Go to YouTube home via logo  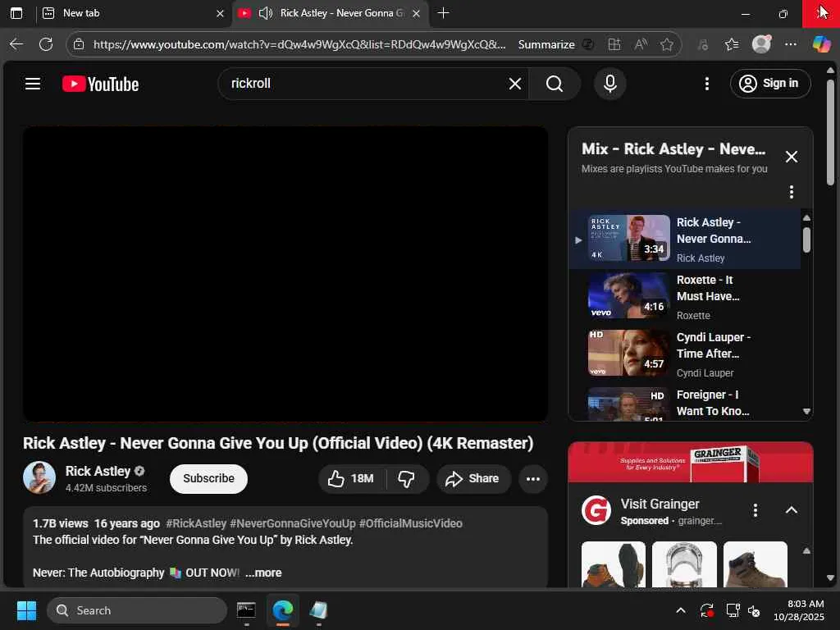point(101,84)
